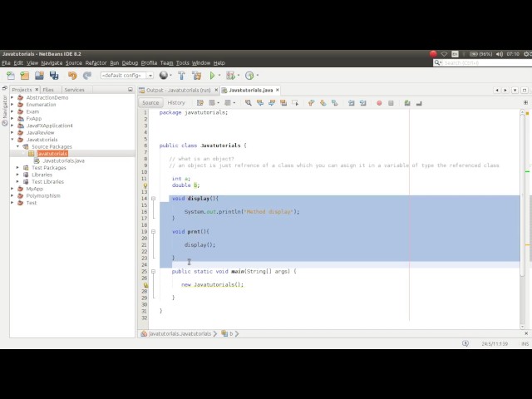Open the Navigate menu
This screenshot has width=532, height=399.
[52, 63]
